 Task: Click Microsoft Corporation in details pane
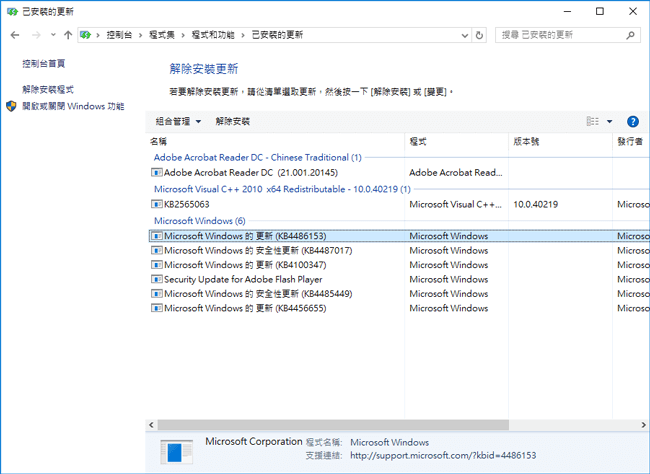pyautogui.click(x=254, y=442)
